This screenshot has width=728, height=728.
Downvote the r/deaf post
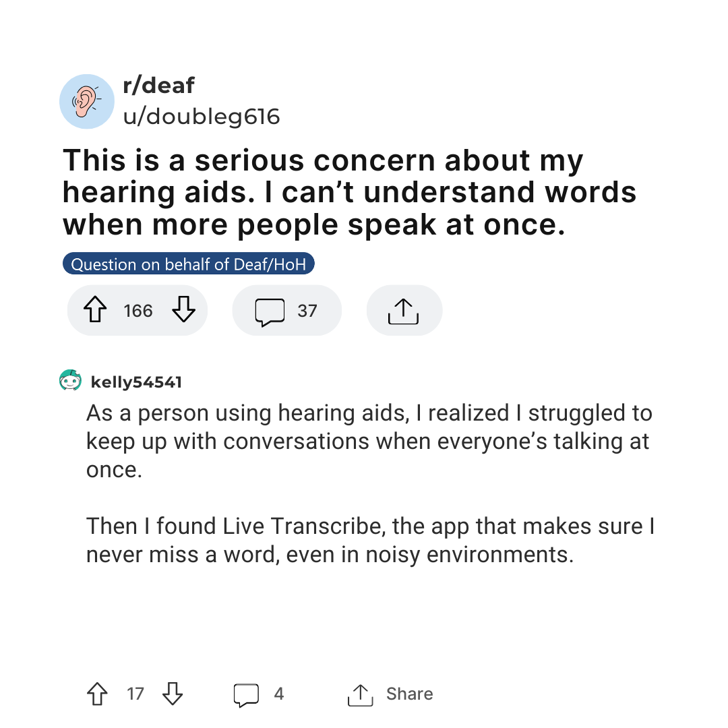[184, 309]
